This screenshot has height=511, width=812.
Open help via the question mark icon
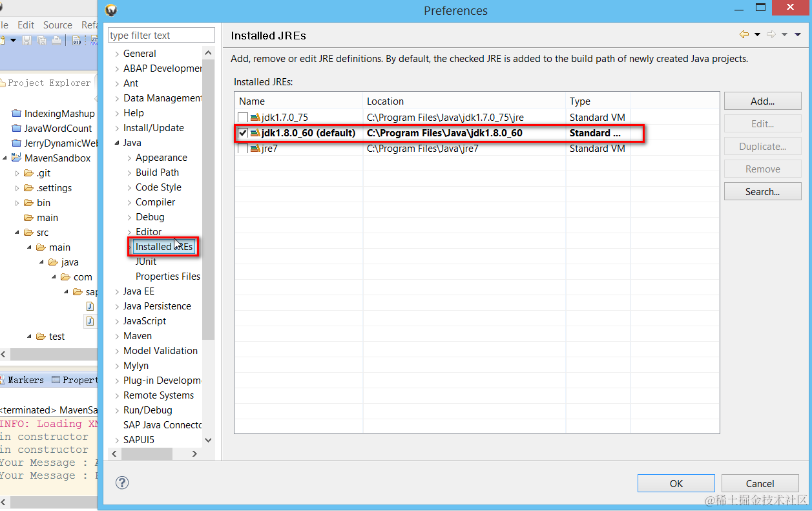122,483
